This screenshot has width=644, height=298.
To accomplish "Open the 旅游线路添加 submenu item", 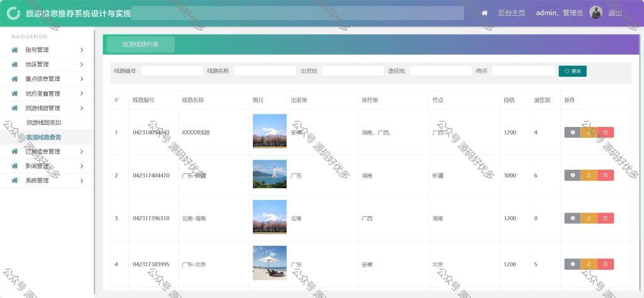I will coord(44,123).
